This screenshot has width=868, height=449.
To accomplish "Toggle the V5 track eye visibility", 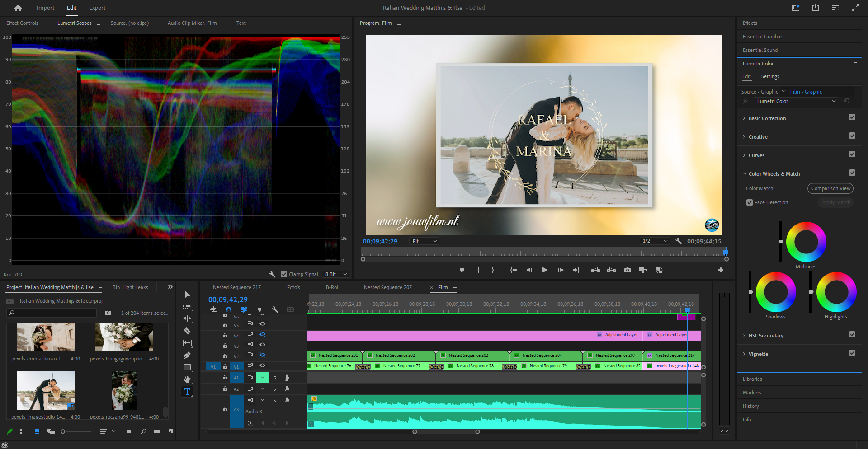I will pyautogui.click(x=262, y=324).
